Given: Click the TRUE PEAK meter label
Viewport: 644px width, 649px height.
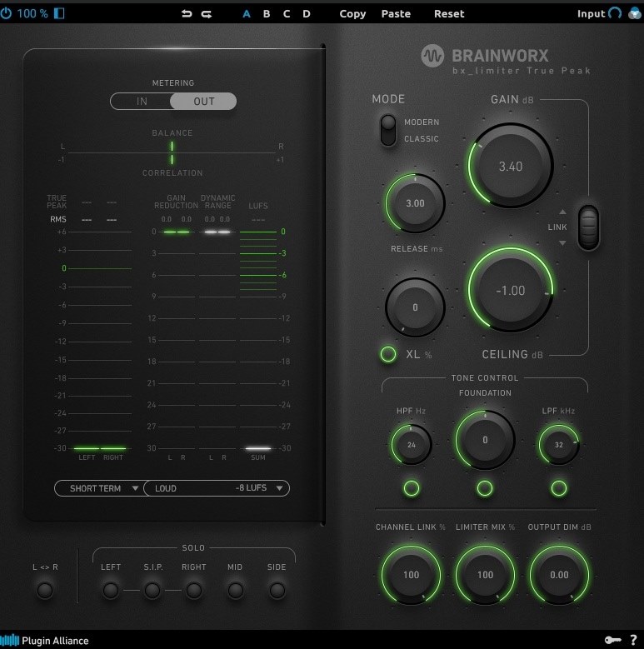Looking at the screenshot, I should (x=57, y=202).
